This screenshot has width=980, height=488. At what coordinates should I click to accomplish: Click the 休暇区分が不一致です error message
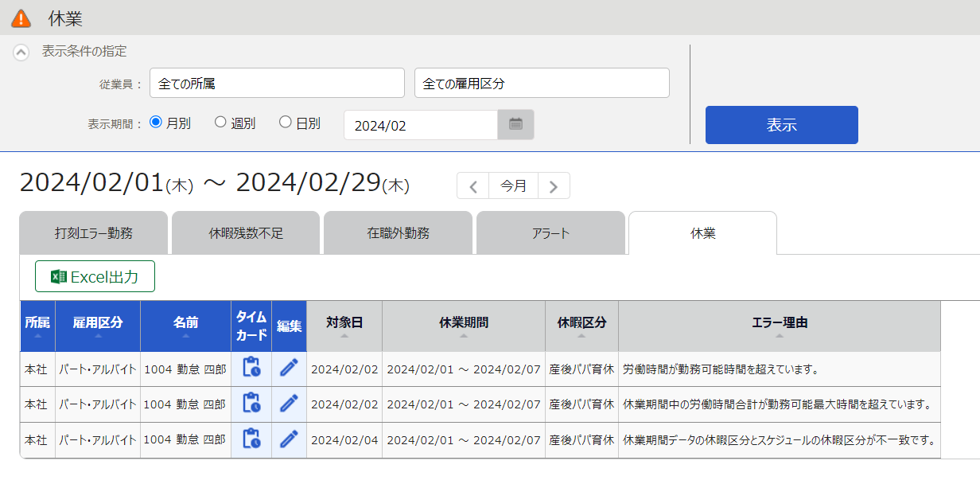[x=778, y=439]
